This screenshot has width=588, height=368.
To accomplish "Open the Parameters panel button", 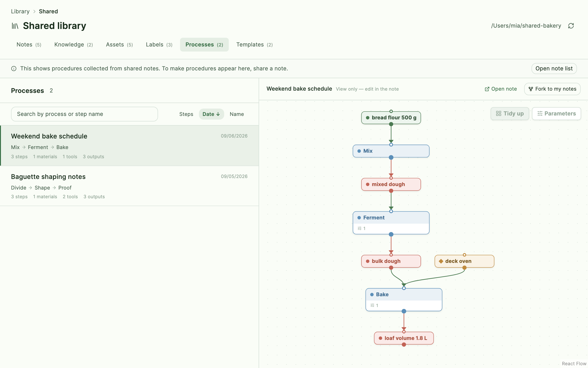I will [556, 114].
